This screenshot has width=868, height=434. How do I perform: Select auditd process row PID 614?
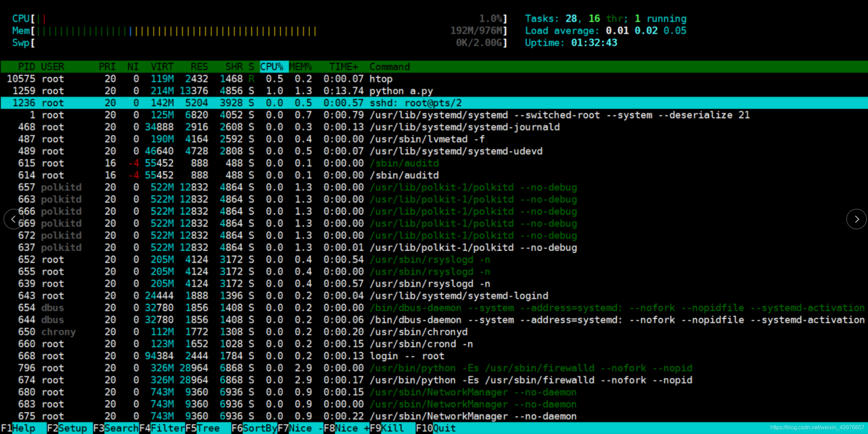434,175
